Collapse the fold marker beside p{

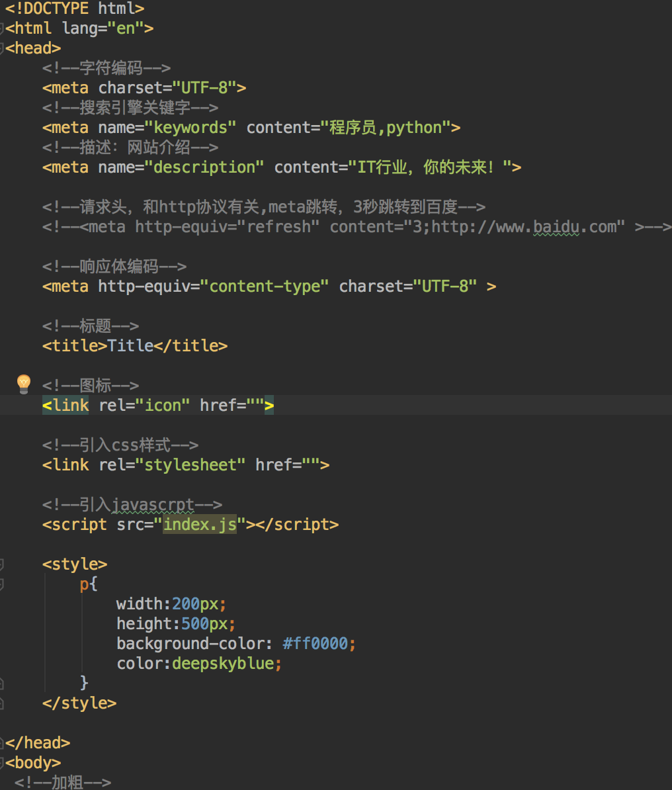tap(1, 584)
